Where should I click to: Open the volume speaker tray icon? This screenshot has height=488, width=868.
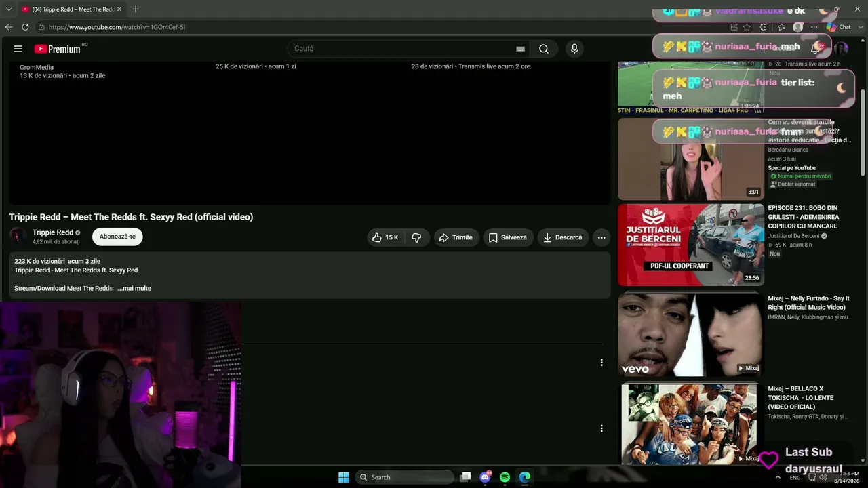click(x=823, y=477)
